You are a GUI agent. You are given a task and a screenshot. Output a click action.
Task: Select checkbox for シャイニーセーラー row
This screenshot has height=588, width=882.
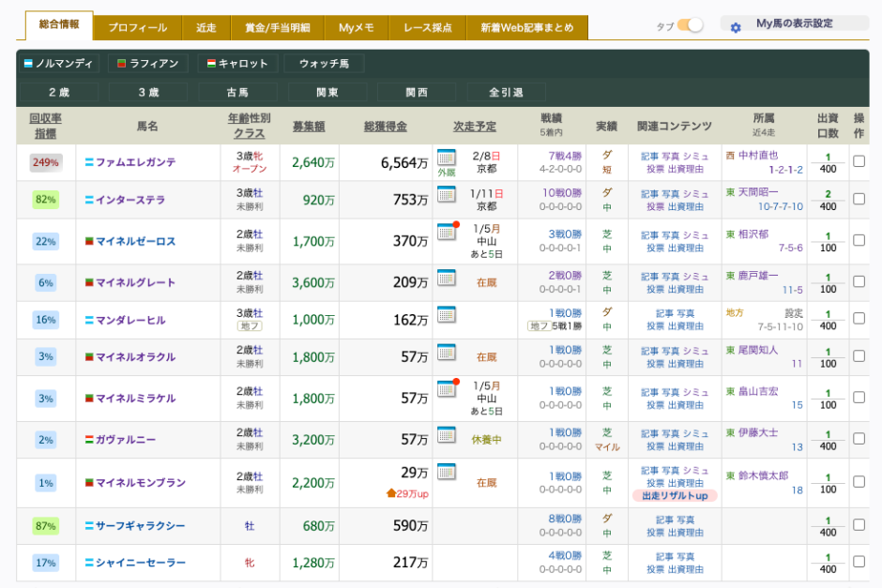click(859, 562)
